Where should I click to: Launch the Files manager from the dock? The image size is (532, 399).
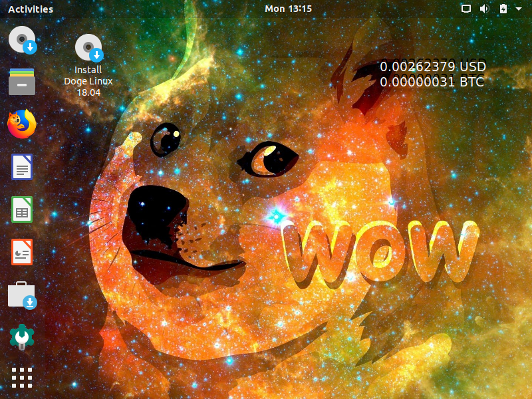(x=22, y=82)
